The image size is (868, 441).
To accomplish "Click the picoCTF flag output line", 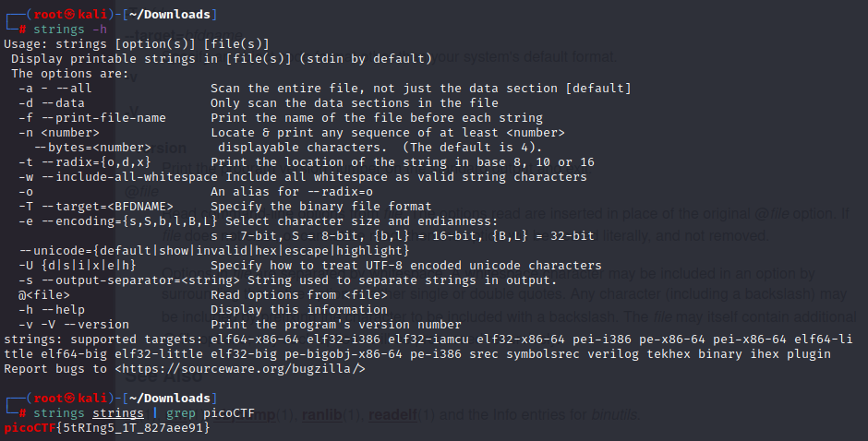I will pos(107,428).
